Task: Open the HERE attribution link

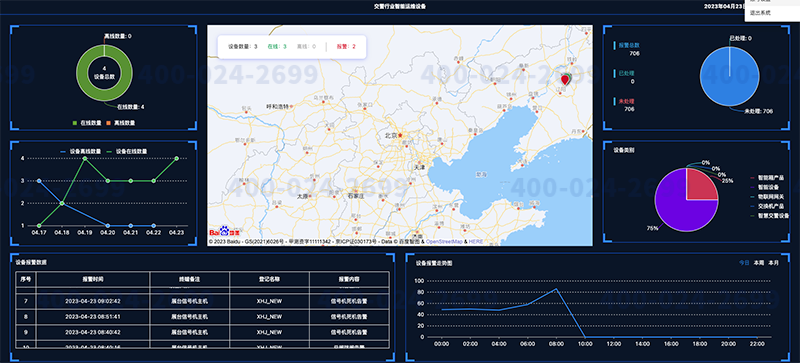Action: [x=476, y=241]
